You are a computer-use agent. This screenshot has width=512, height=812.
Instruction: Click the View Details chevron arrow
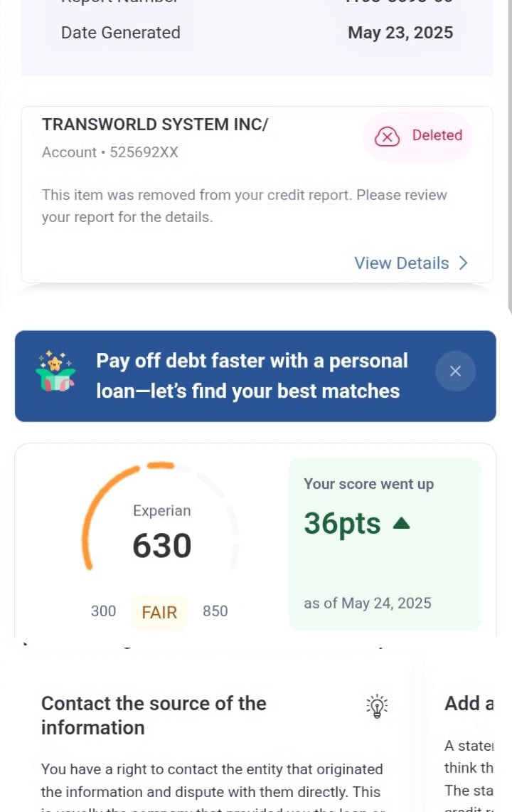click(x=464, y=263)
